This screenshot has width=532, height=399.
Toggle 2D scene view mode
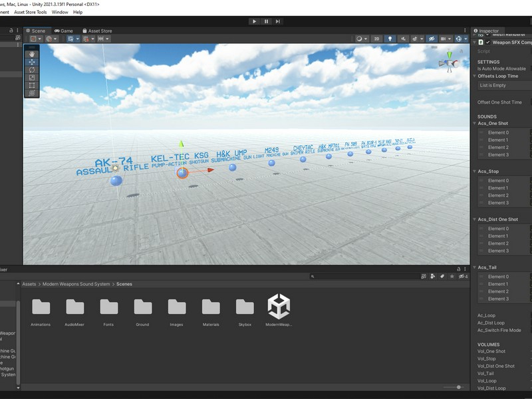tap(376, 39)
